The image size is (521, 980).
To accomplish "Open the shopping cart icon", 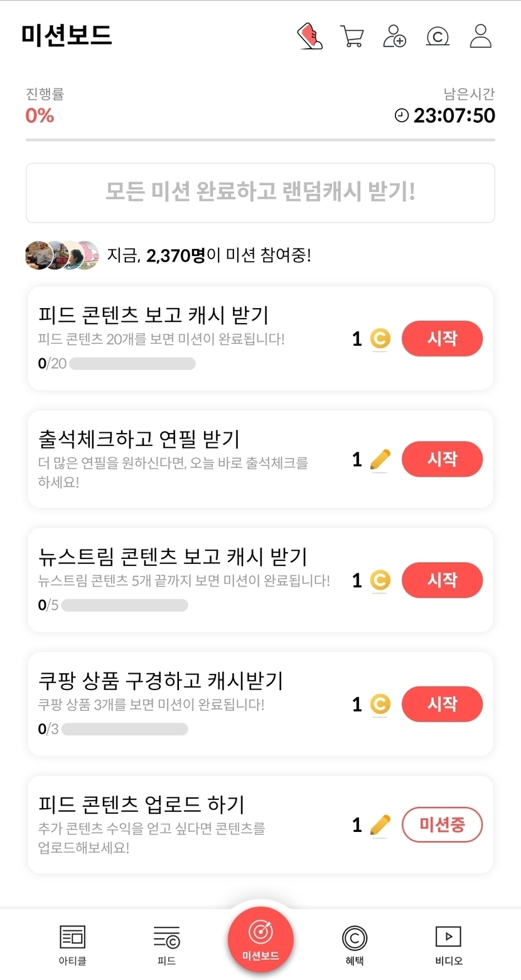I will (x=352, y=36).
